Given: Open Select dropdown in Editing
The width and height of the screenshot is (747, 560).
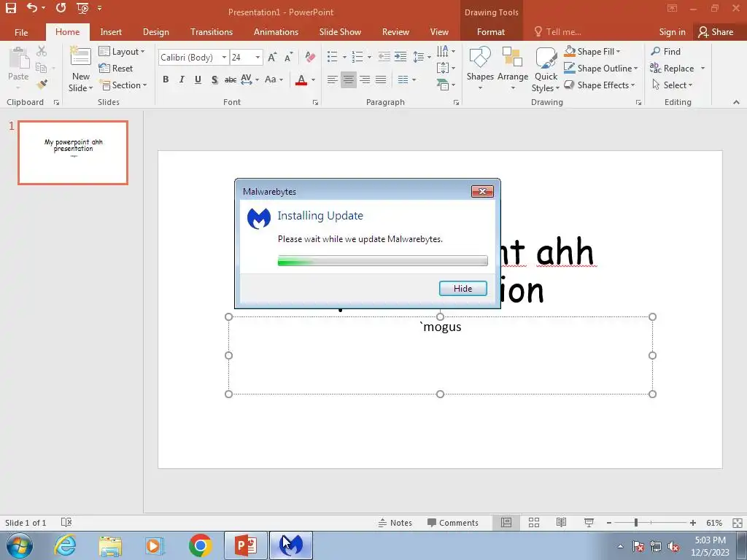Looking at the screenshot, I should [x=672, y=85].
